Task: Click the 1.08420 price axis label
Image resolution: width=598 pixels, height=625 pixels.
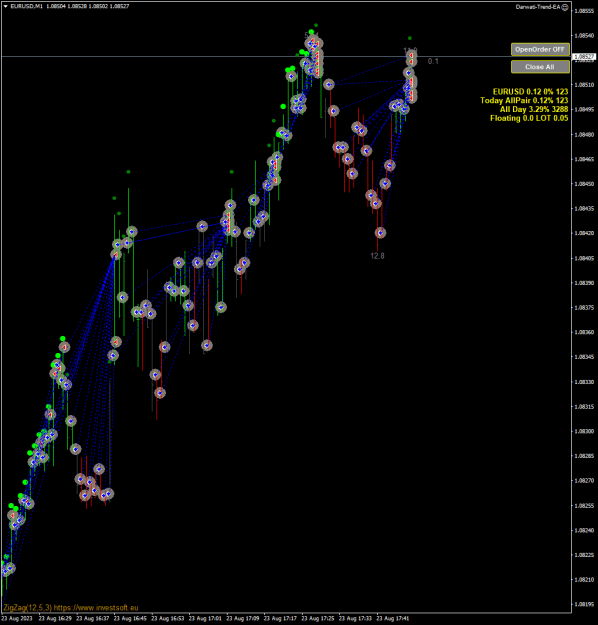Action: coord(584,233)
